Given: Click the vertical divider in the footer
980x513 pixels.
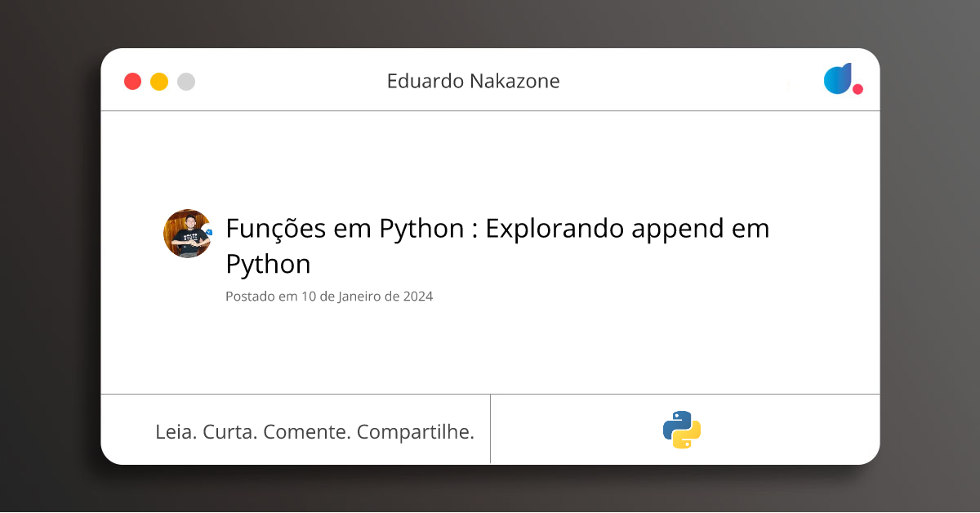Looking at the screenshot, I should click(x=490, y=429).
